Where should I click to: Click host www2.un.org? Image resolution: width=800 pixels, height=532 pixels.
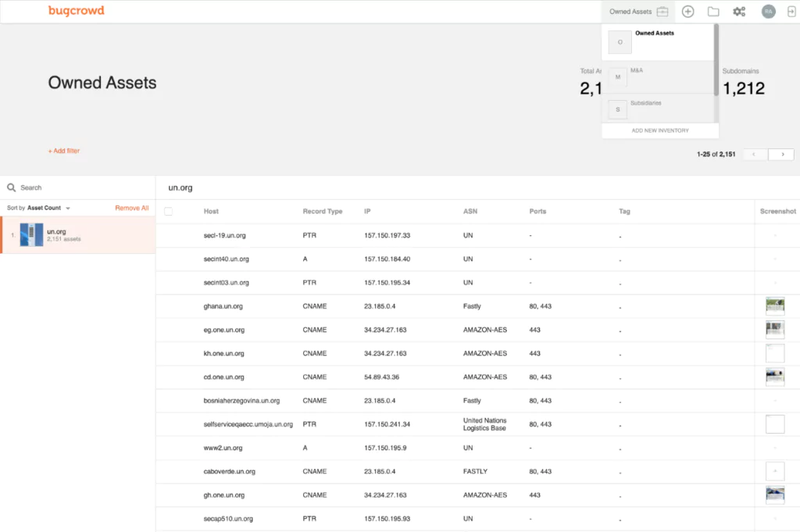(223, 448)
